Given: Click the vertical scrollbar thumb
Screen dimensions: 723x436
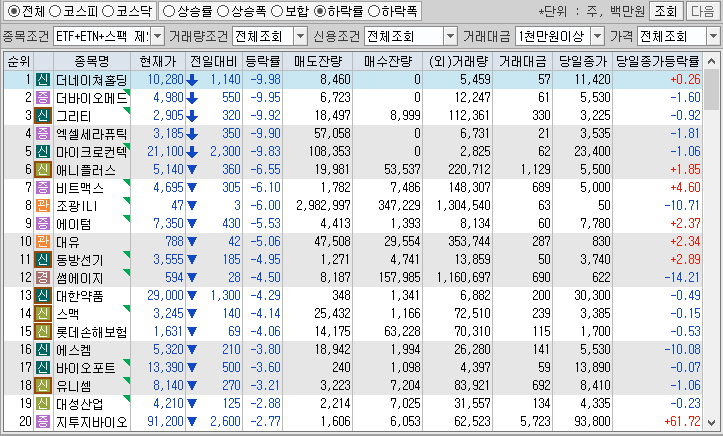Looking at the screenshot, I should [711, 89].
